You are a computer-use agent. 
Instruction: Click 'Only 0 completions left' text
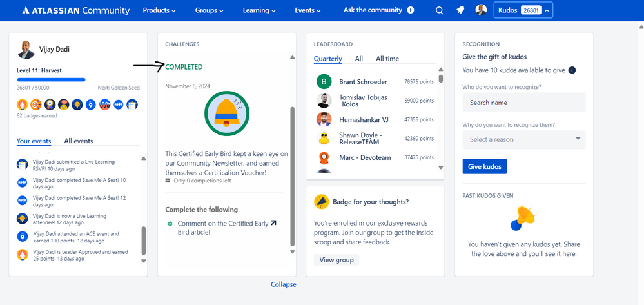click(202, 181)
